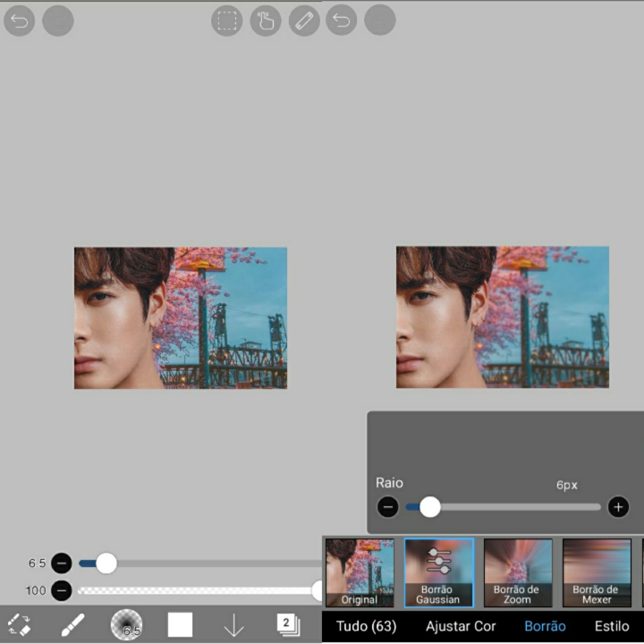Switch between brush and eraser
The height and width of the screenshot is (644, 644).
coord(19,625)
